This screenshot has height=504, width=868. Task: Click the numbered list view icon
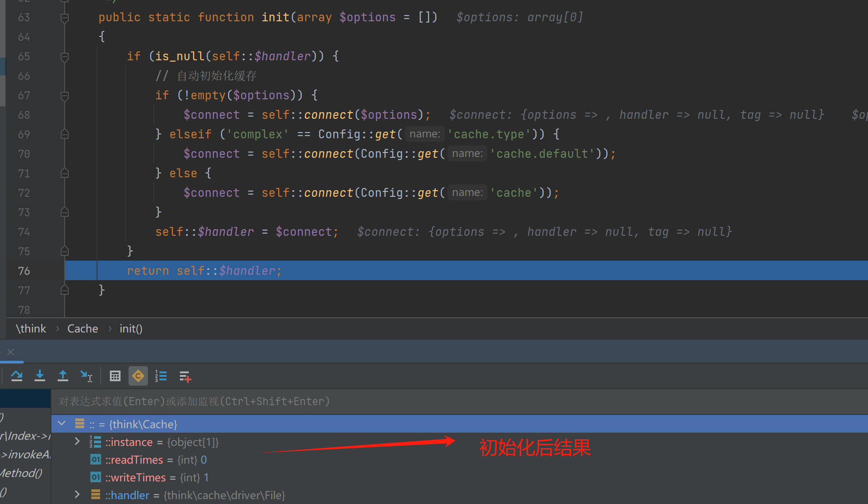tap(161, 376)
